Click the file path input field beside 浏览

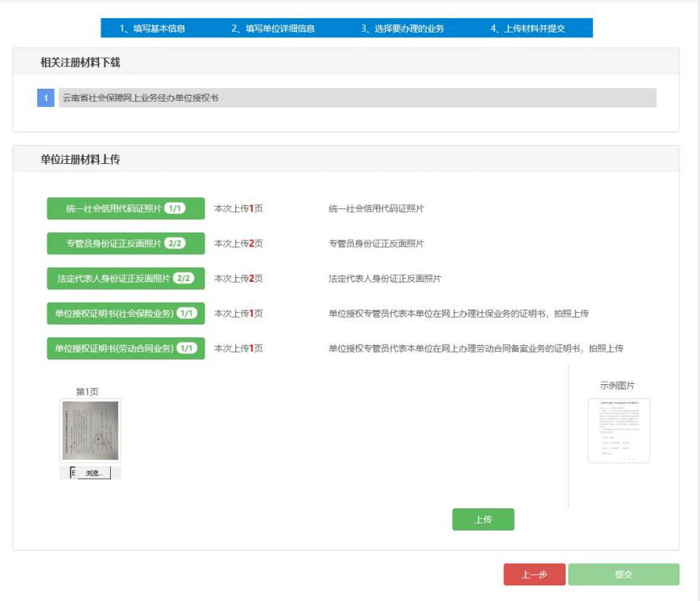point(74,473)
